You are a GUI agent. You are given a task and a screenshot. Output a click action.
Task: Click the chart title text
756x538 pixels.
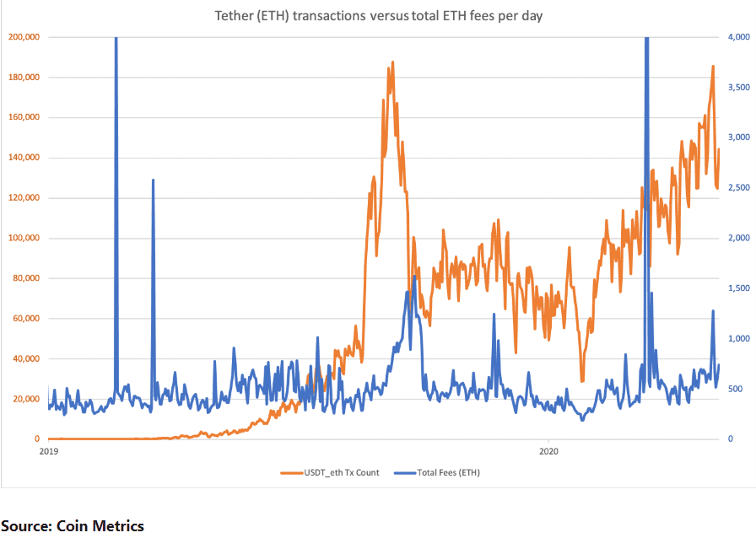[x=379, y=16]
